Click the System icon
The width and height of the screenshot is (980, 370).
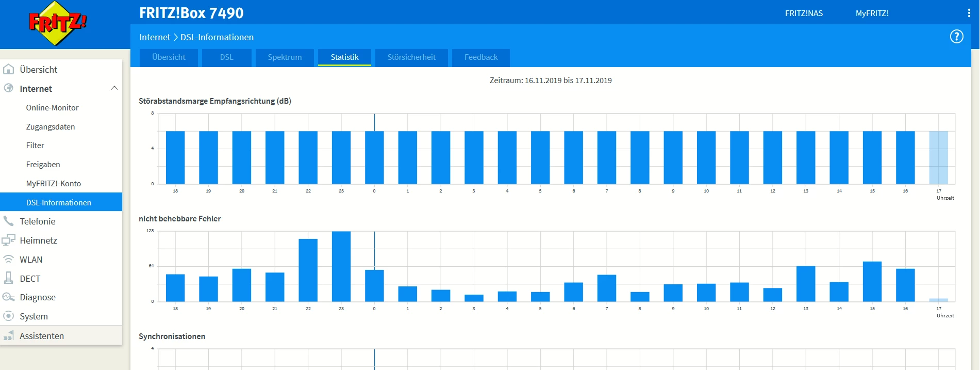point(9,316)
